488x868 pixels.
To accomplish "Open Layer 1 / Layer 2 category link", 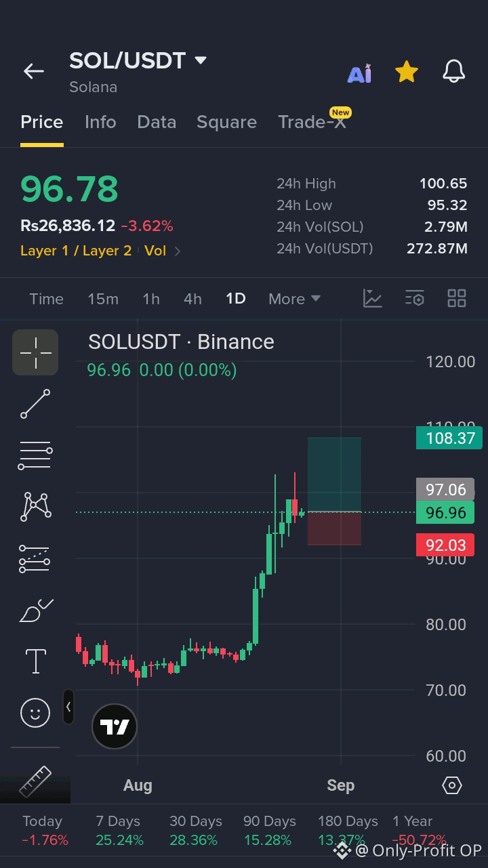I will click(x=76, y=251).
